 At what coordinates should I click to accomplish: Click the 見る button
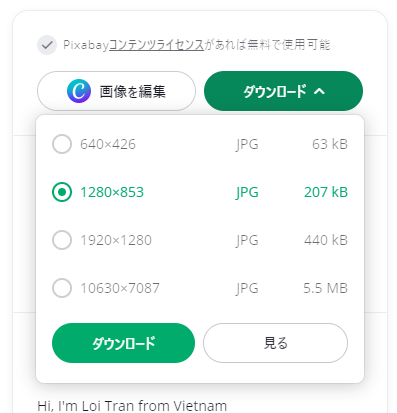pos(275,343)
